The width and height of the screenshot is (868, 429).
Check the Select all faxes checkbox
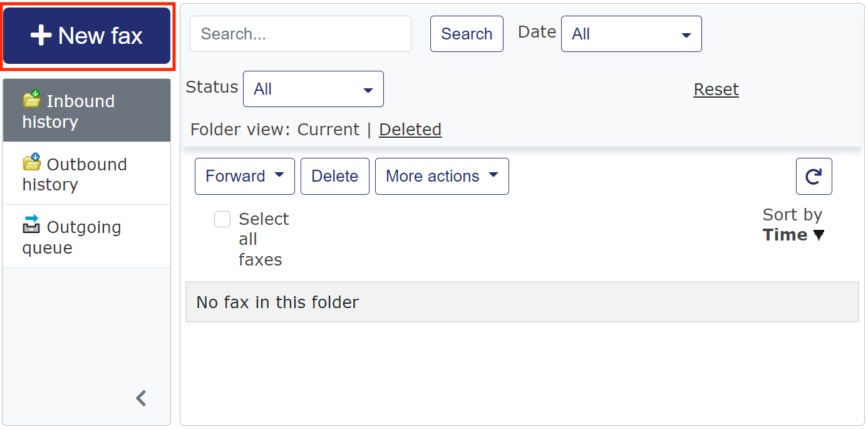(222, 219)
